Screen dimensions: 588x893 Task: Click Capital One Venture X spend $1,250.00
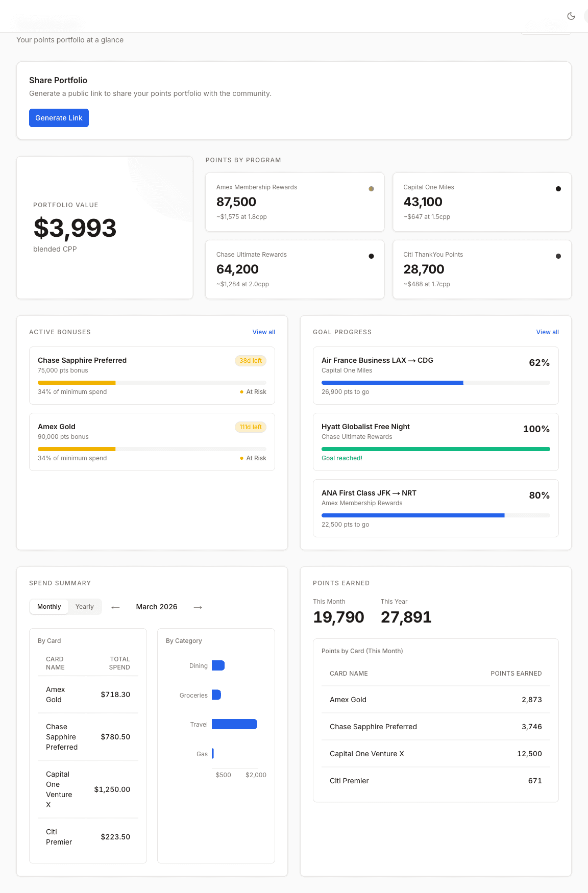(x=112, y=789)
